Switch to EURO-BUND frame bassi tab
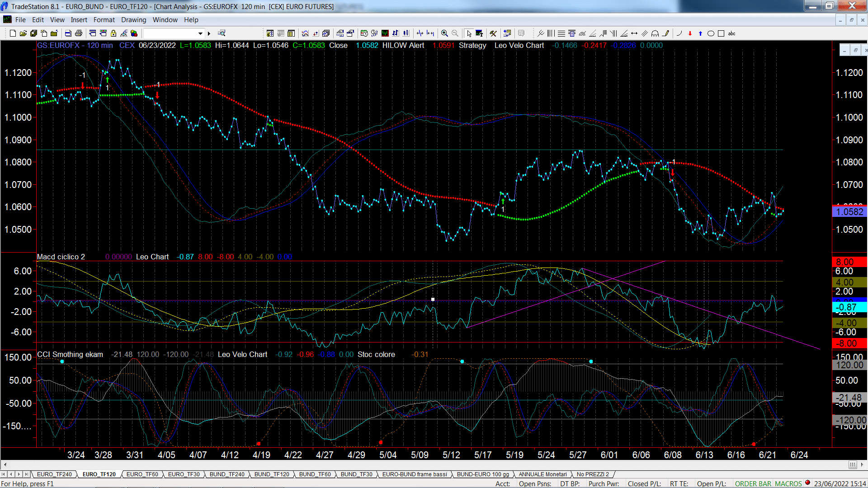The image size is (868, 488). point(415,474)
